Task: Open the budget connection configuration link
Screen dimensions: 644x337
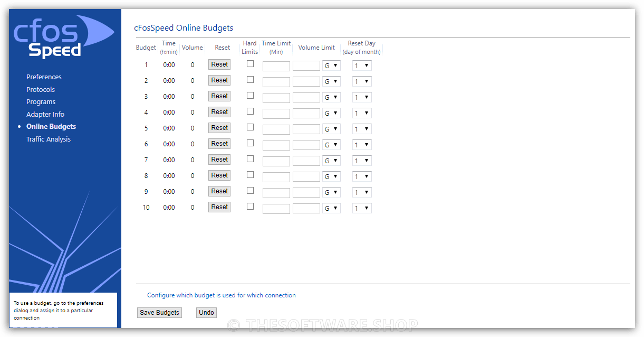Action: (221, 295)
